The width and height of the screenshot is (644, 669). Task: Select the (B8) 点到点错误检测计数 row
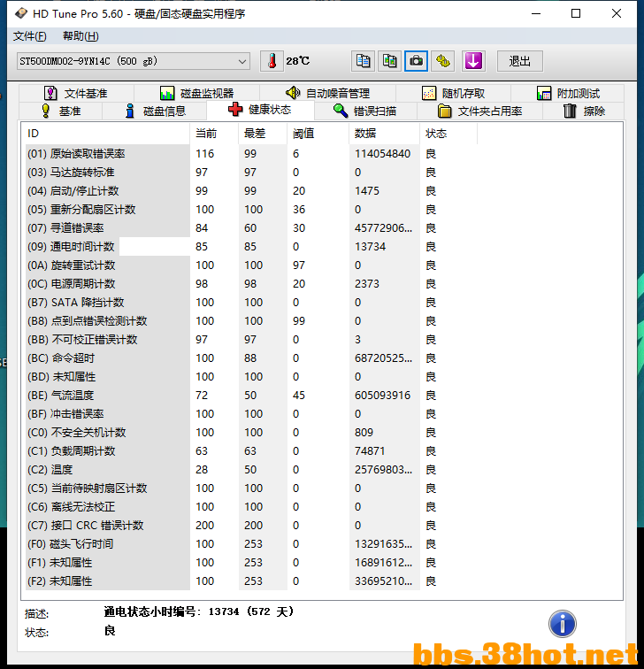point(251,321)
